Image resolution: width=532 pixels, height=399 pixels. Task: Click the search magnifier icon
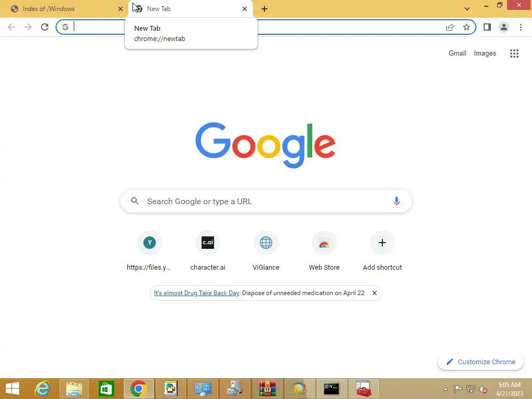click(135, 201)
